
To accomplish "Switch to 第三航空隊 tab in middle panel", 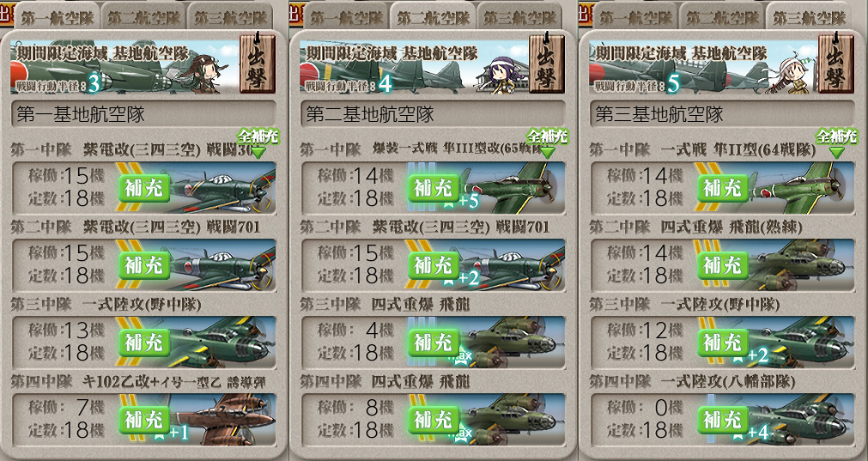I will tap(519, 18).
